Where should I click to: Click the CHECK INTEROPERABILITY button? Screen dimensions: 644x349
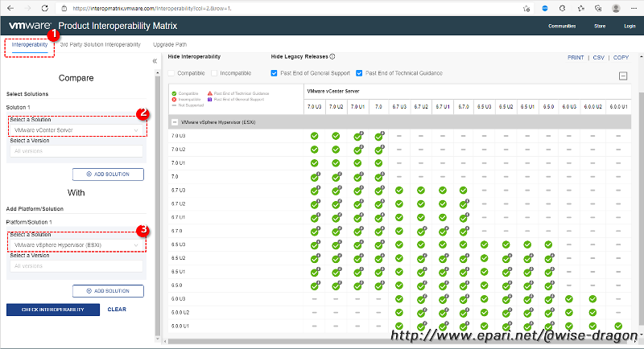click(x=53, y=310)
